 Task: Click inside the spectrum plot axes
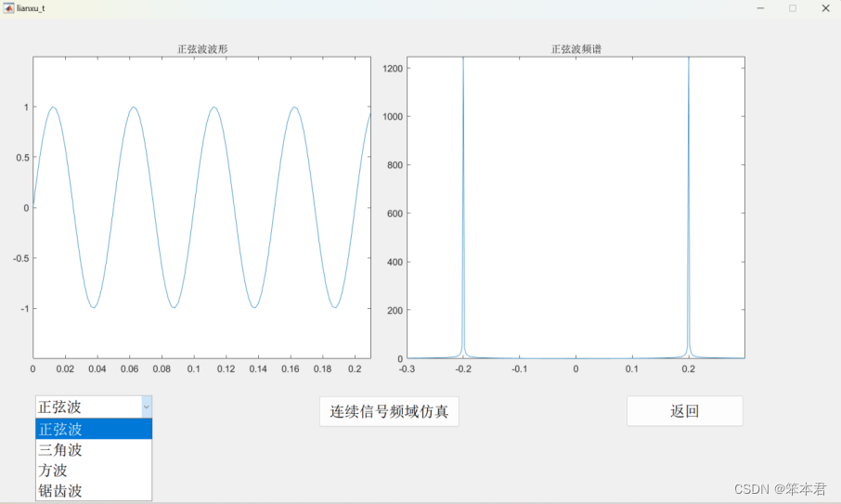pyautogui.click(x=576, y=208)
